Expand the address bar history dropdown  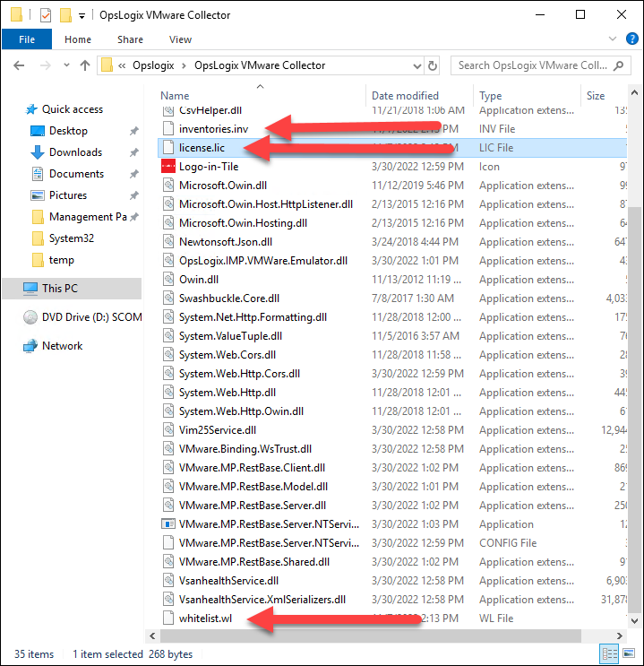click(x=417, y=65)
